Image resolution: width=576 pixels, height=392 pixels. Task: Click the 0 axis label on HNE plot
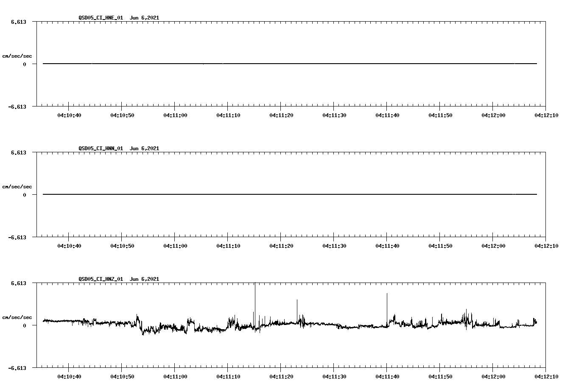click(x=25, y=64)
